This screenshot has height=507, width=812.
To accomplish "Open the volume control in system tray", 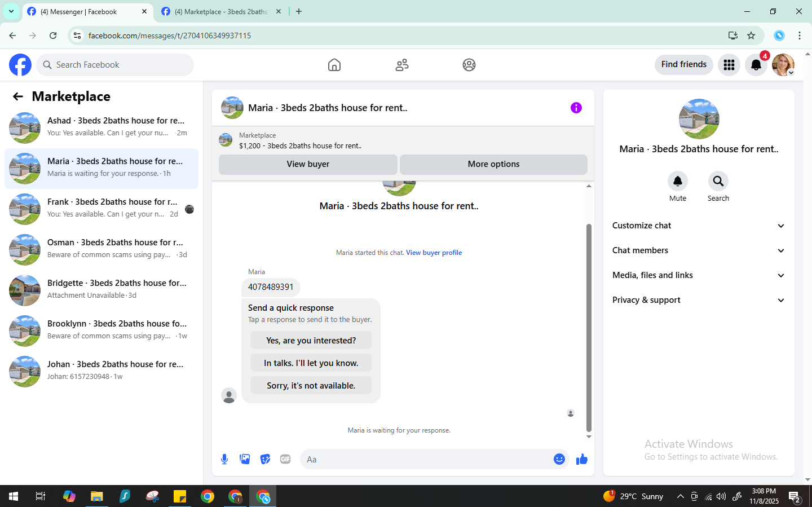I will (x=721, y=496).
